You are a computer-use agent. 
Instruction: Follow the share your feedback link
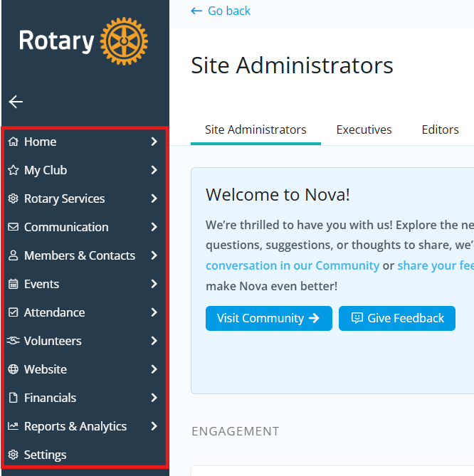pyautogui.click(x=436, y=265)
